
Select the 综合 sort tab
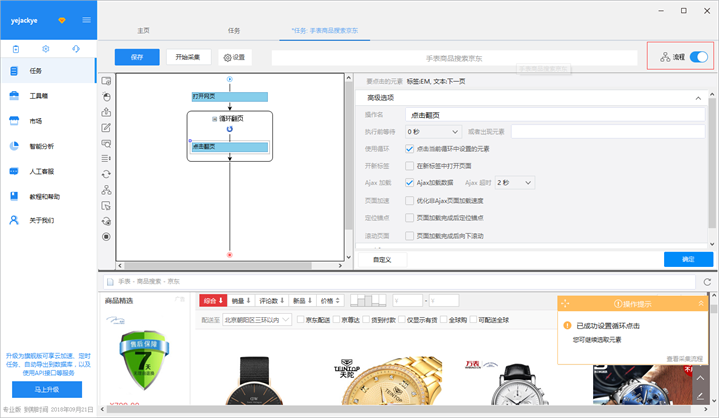click(x=213, y=301)
